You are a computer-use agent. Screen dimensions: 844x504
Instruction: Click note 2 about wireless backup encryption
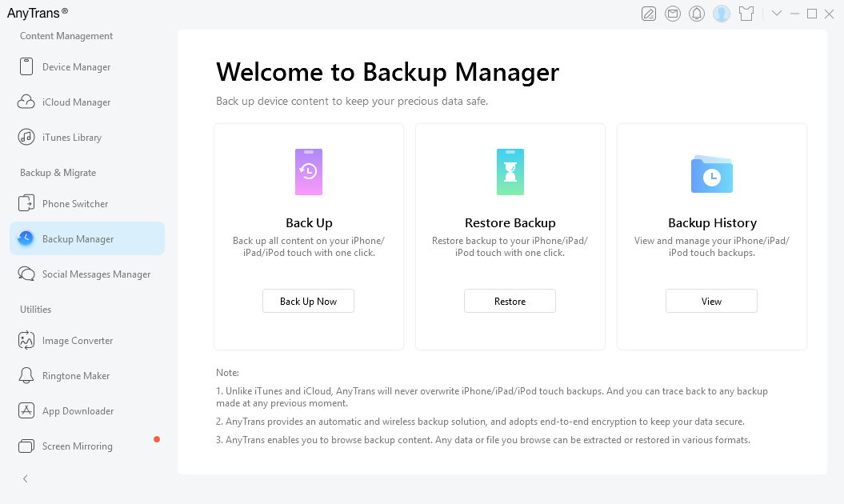(481, 422)
